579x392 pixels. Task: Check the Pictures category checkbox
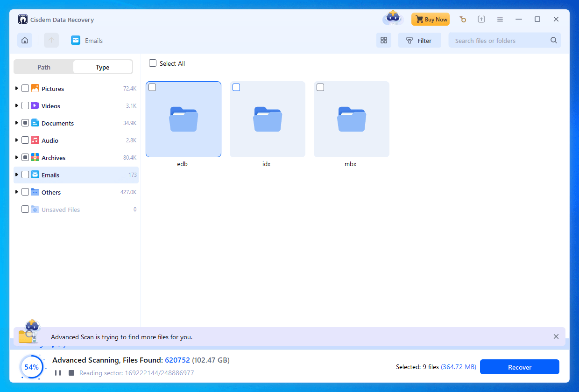coord(25,89)
